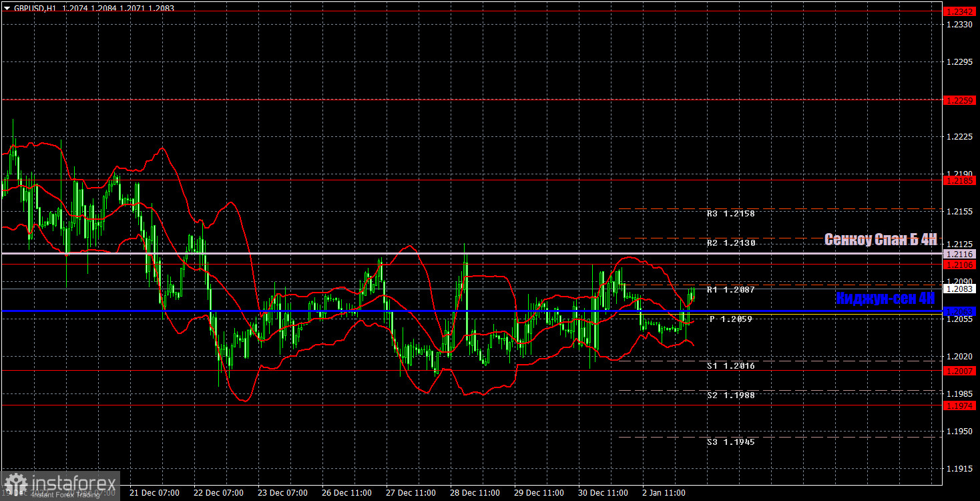Select the red 1.2259 price level label
Viewport: 980px width, 501px height.
[960, 100]
